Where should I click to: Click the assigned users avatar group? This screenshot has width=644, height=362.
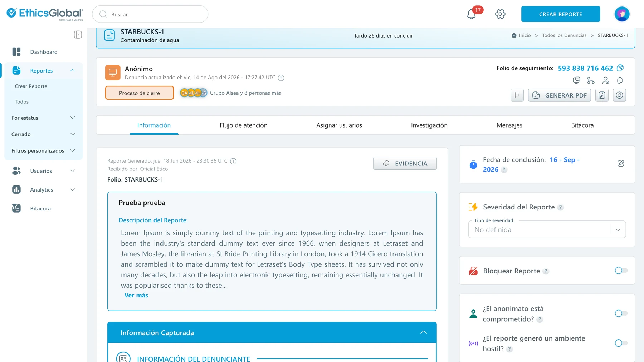tap(193, 93)
